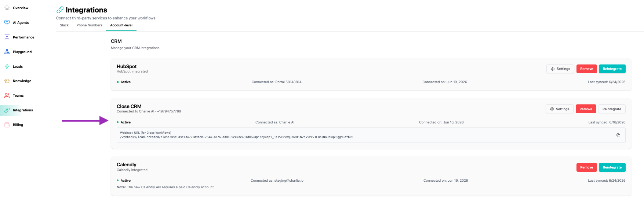Click 'Connected as: Charlie AI' text

275,122
